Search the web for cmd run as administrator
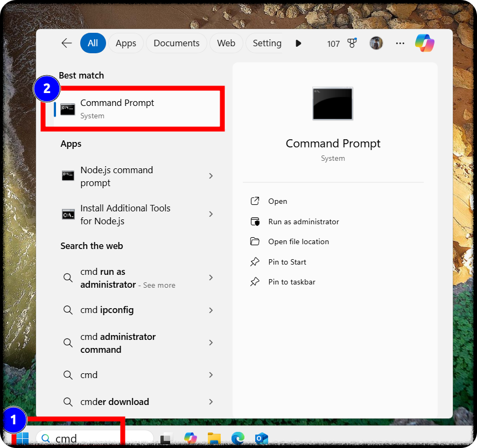Image resolution: width=477 pixels, height=448 pixels. pos(136,278)
